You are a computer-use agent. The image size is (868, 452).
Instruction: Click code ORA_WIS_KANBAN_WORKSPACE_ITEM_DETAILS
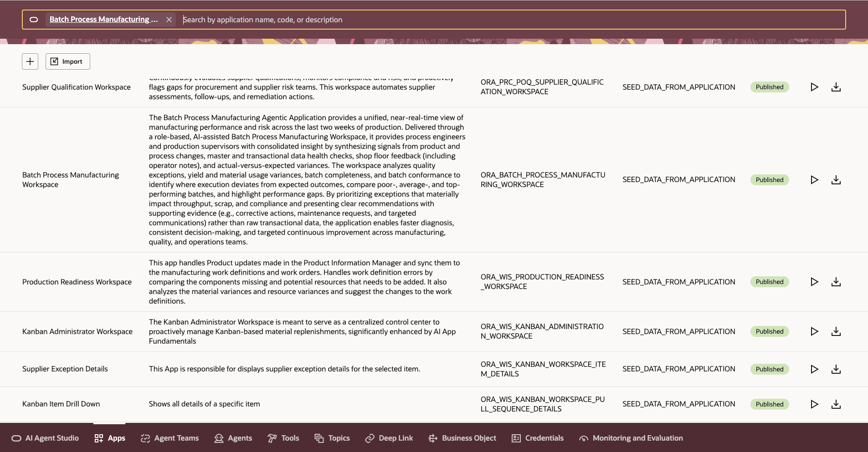543,369
